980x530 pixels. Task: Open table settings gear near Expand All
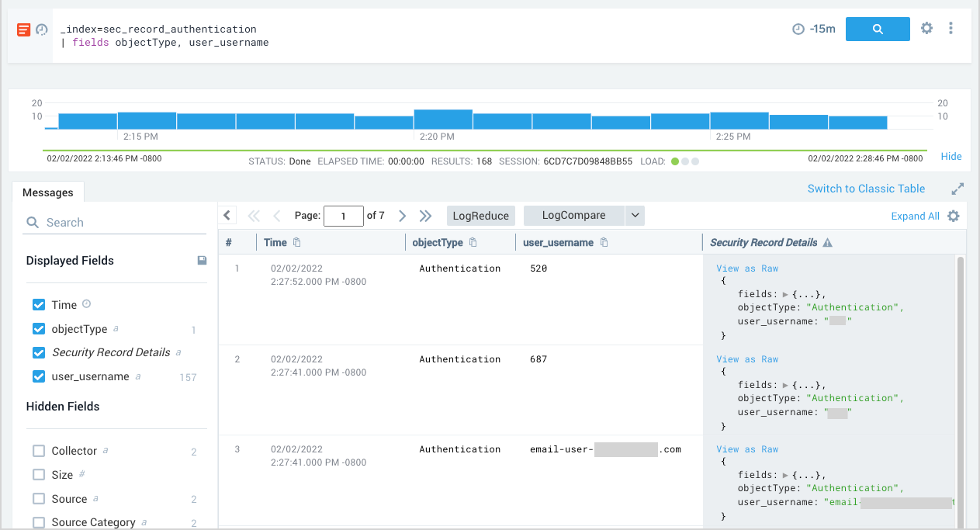tap(954, 216)
